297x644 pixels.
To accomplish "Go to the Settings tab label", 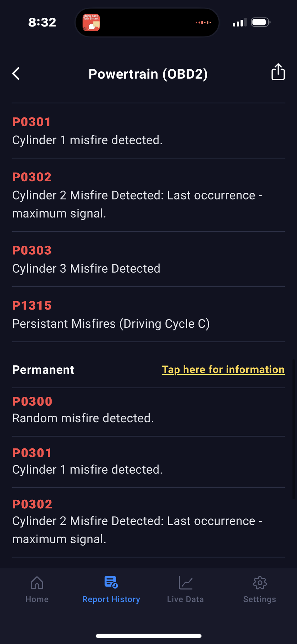I will (x=260, y=599).
